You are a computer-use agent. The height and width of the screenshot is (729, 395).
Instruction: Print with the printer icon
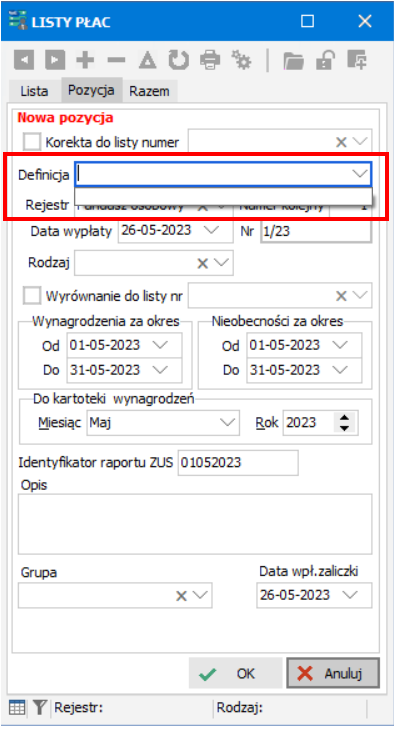210,60
